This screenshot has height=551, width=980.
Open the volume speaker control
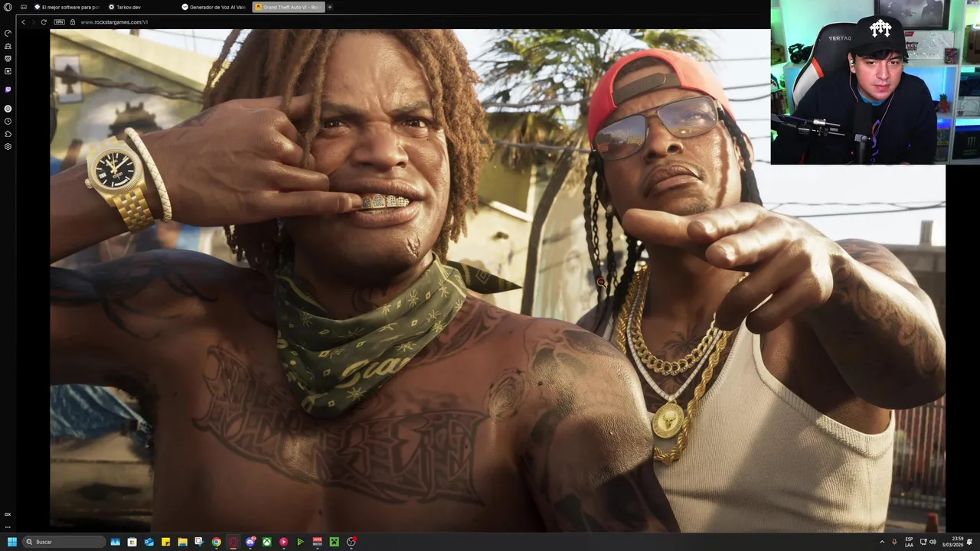pyautogui.click(x=933, y=542)
